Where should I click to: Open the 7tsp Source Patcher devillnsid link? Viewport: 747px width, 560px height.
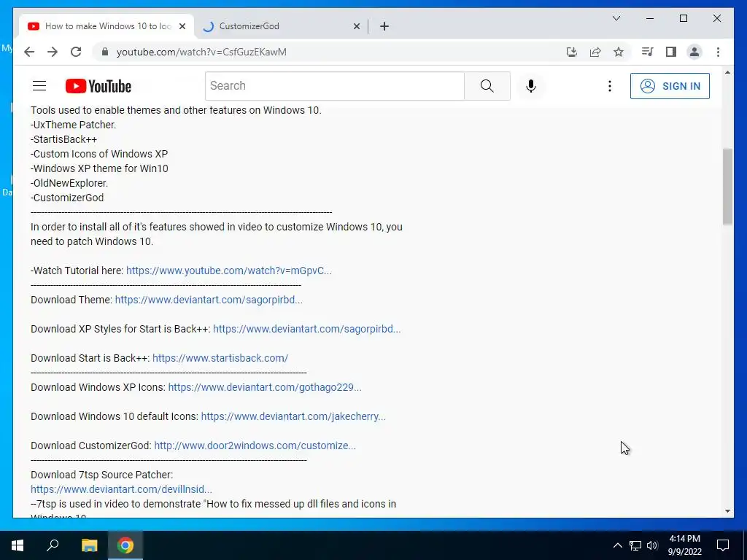click(x=122, y=489)
